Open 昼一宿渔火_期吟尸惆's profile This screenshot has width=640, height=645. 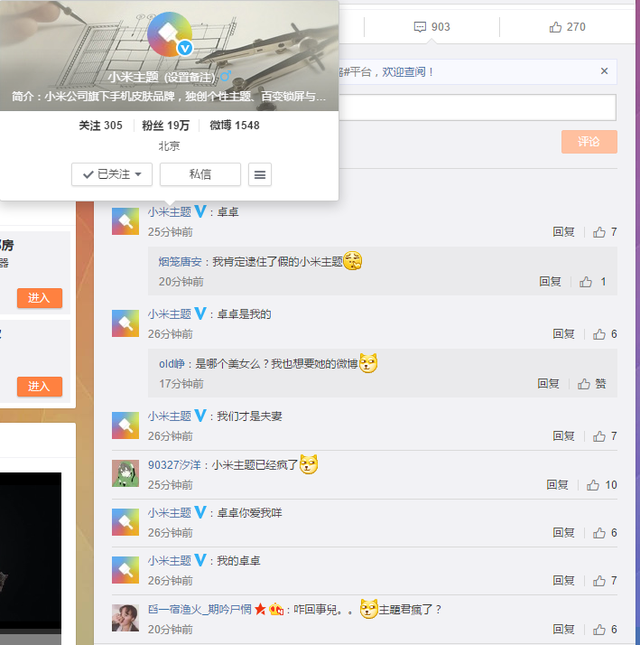tap(199, 609)
